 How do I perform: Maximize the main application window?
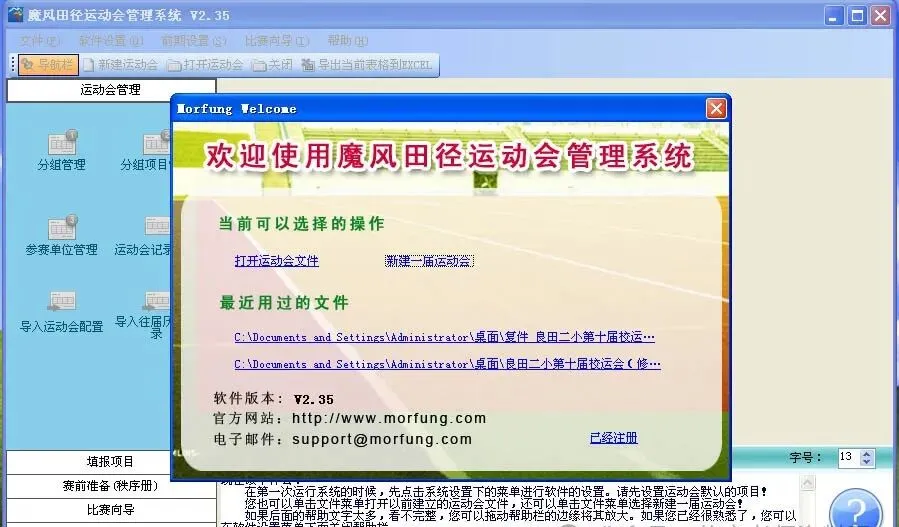click(858, 15)
